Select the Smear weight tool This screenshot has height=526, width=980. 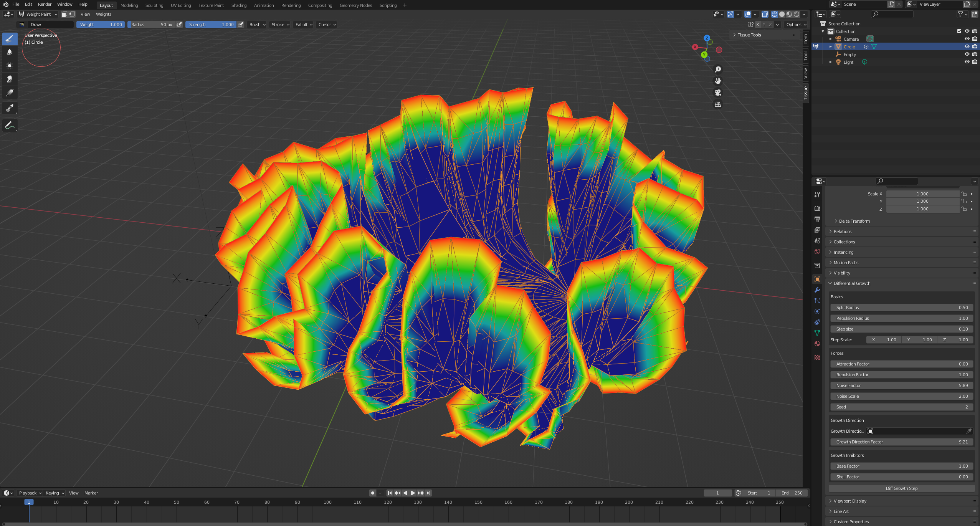[10, 79]
